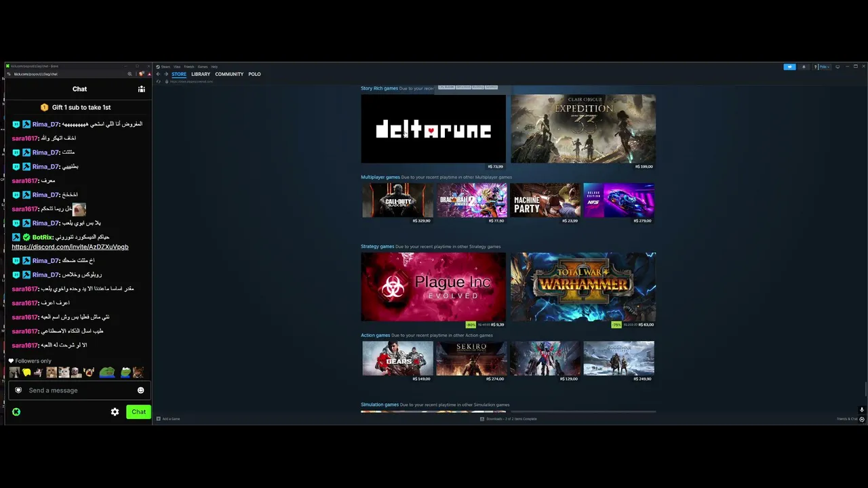Pick the green Pepe frog emote
The width and height of the screenshot is (868, 488).
click(106, 372)
